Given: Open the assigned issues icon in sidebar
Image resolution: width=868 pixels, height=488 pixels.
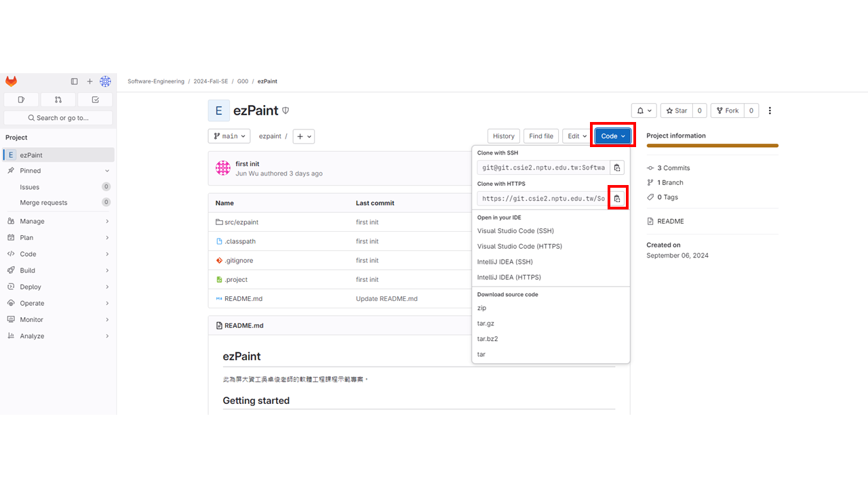Looking at the screenshot, I should [21, 100].
